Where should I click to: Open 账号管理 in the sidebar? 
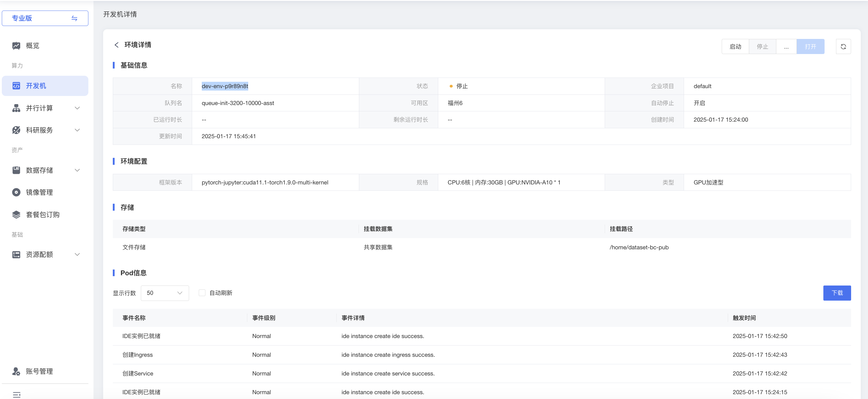pyautogui.click(x=45, y=371)
